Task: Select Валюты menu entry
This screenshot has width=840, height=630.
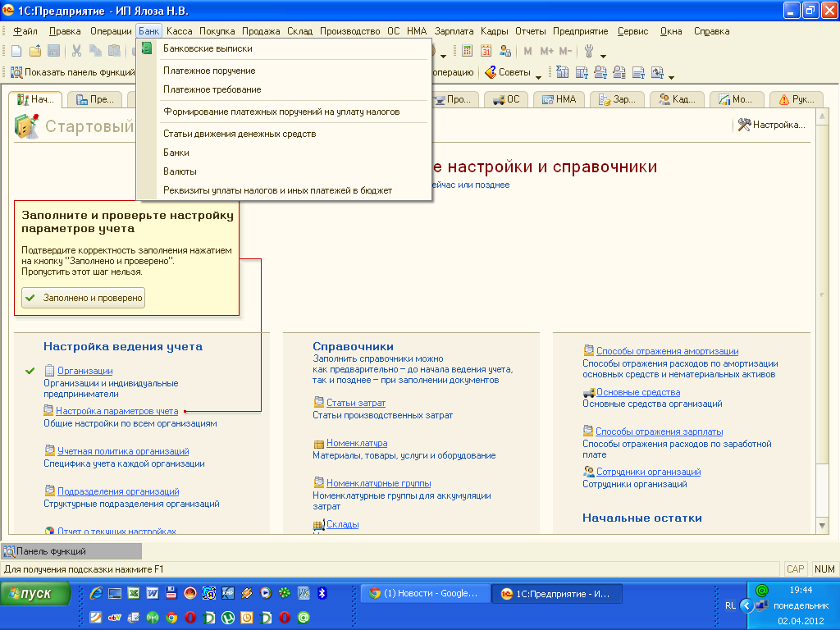Action: coord(284,171)
